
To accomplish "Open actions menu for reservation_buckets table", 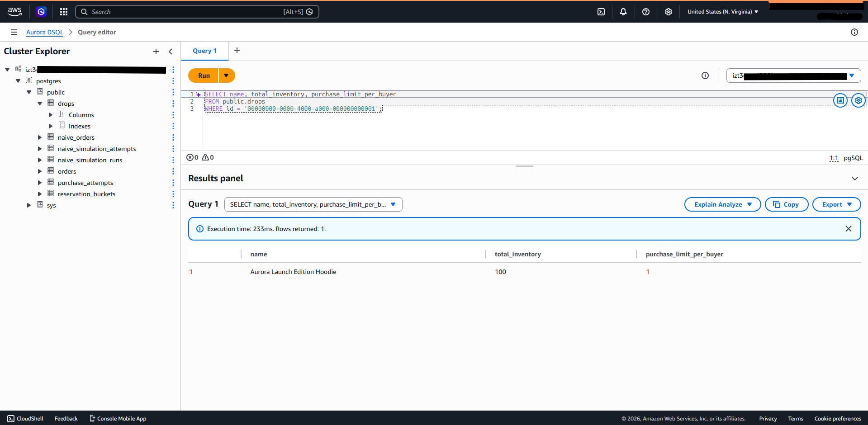I will click(x=173, y=194).
